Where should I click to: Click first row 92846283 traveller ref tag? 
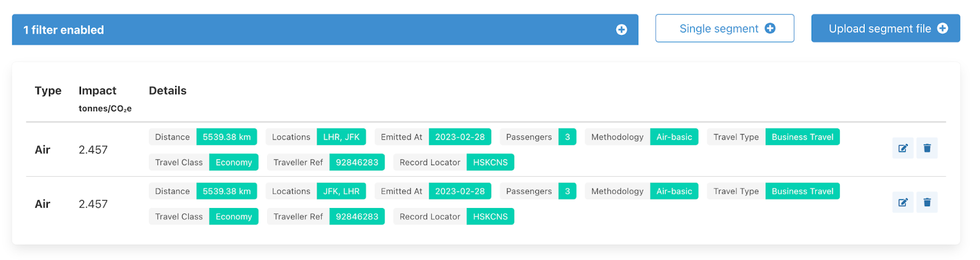click(356, 163)
